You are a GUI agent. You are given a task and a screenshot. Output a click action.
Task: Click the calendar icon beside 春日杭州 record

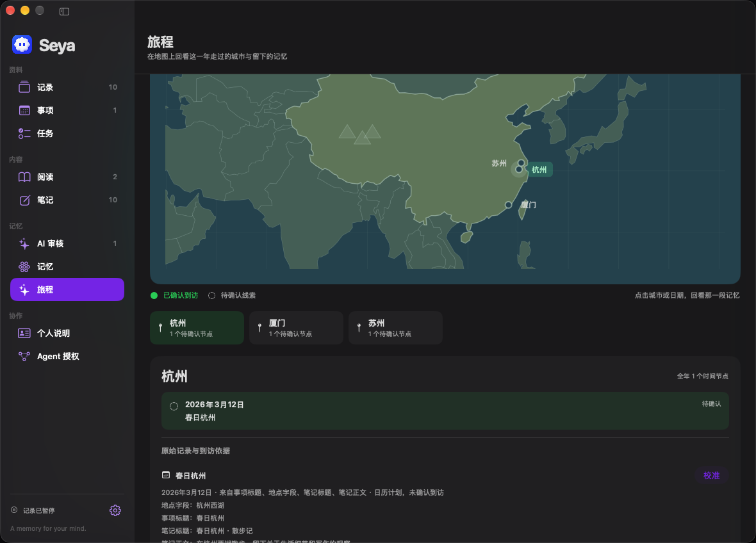point(166,475)
